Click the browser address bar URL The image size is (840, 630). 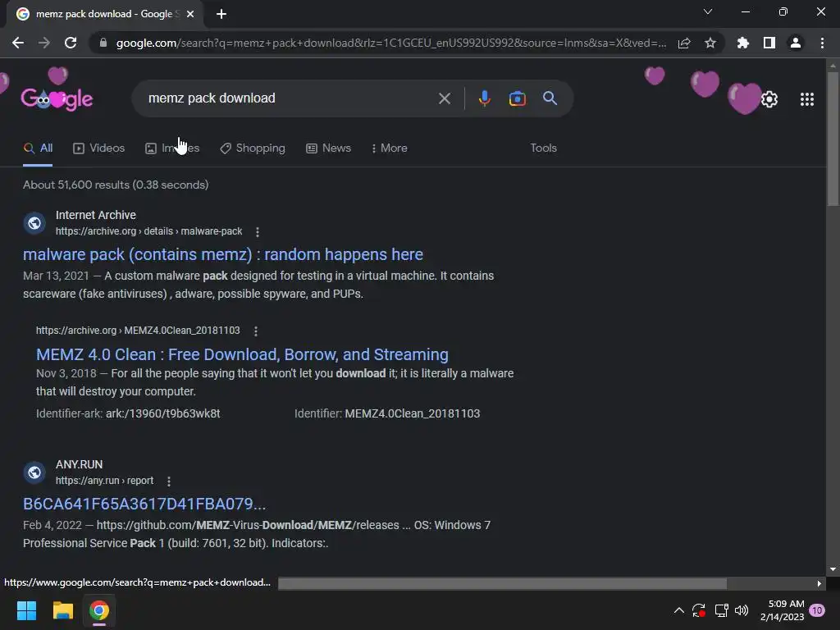click(391, 43)
